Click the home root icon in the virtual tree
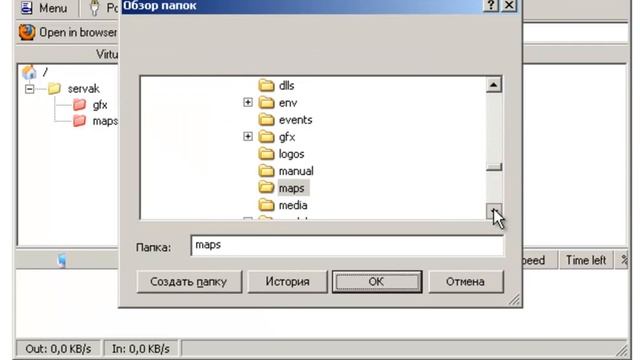640x360 pixels. (x=29, y=72)
